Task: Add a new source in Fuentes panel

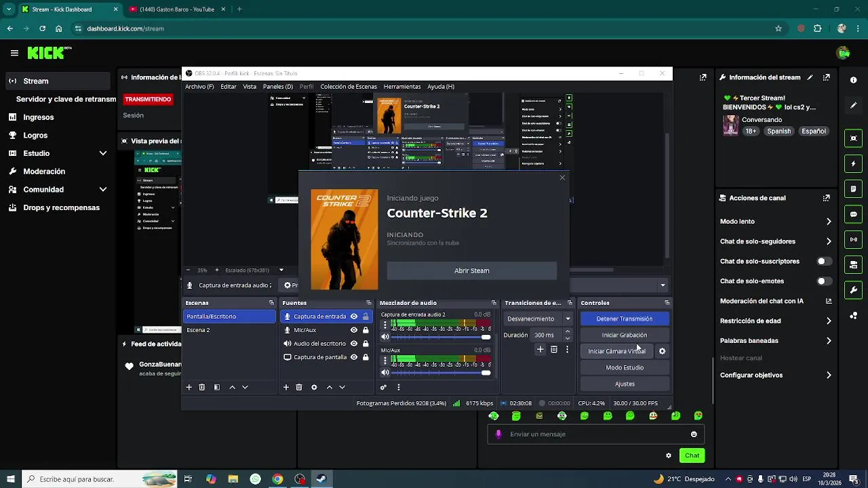Action: click(286, 387)
